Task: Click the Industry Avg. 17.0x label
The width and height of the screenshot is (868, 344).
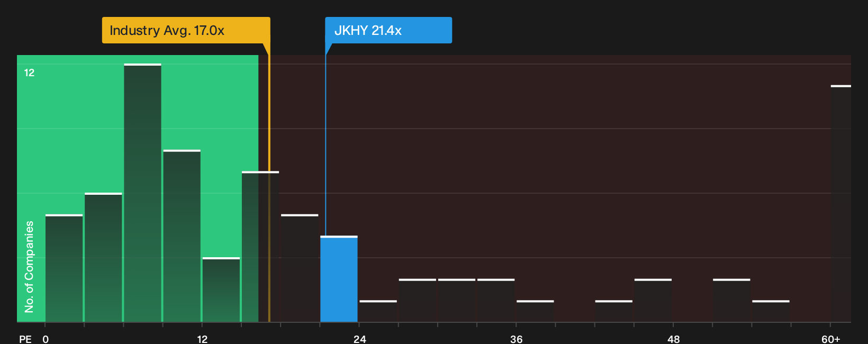Action: (x=186, y=30)
